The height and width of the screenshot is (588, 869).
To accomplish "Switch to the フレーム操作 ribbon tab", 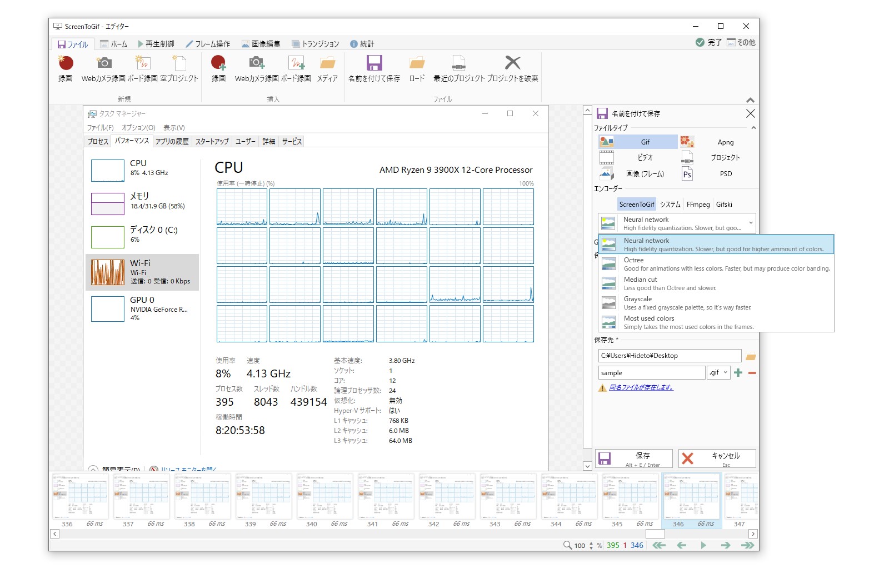I will click(207, 44).
